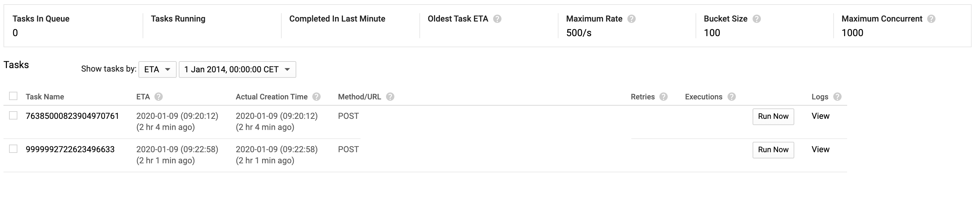This screenshot has width=980, height=221.
Task: Click task name 9999992722623496633
Action: coord(70,149)
